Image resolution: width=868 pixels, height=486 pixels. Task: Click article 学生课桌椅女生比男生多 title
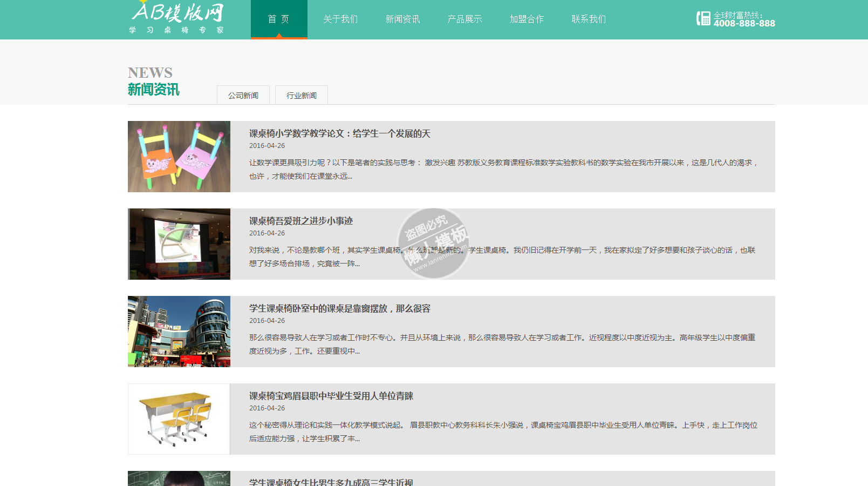pos(331,482)
